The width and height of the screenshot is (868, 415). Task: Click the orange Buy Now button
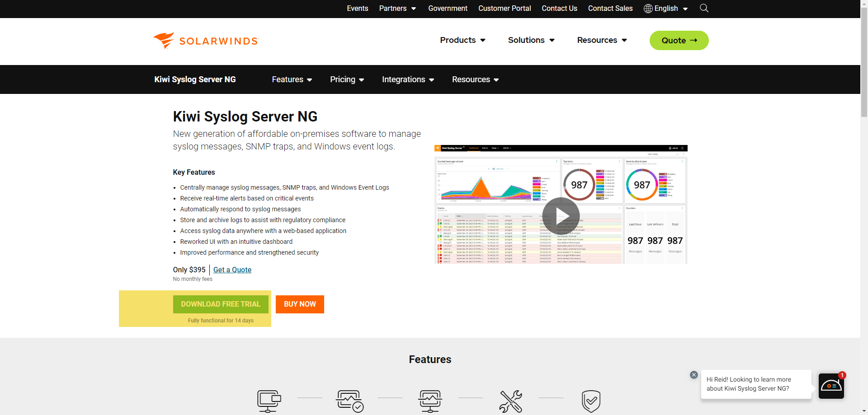click(x=300, y=304)
